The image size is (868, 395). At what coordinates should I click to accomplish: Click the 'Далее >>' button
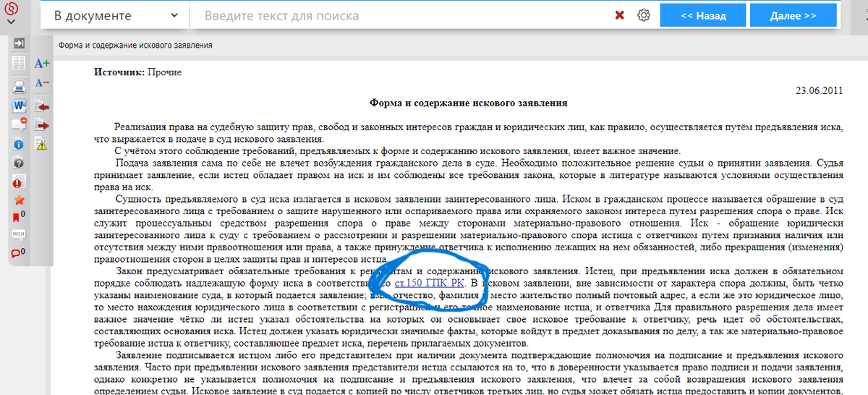(x=793, y=15)
